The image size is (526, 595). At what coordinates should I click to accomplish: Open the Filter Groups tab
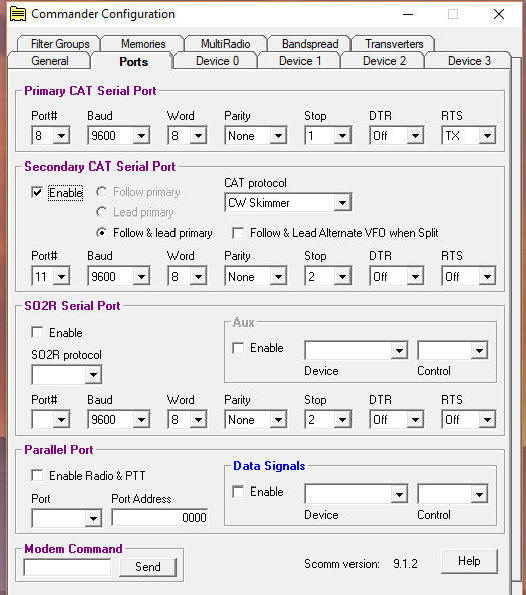point(60,44)
